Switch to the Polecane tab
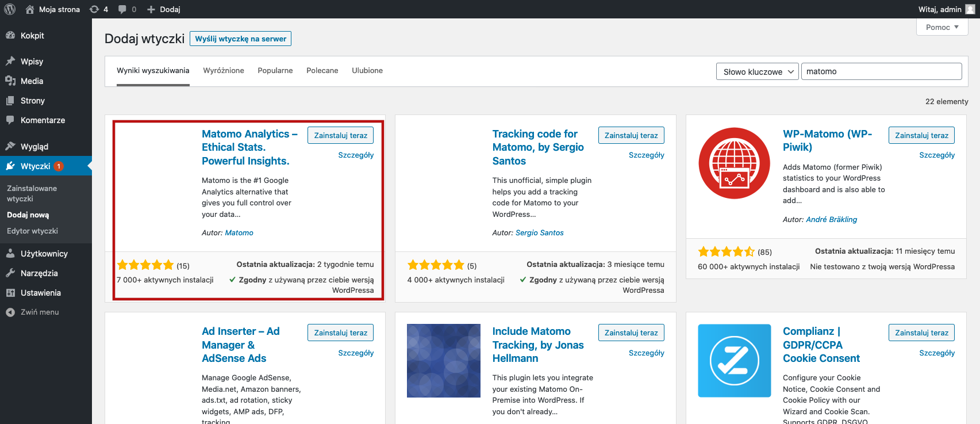Screen dimensions: 980x424 pos(322,71)
